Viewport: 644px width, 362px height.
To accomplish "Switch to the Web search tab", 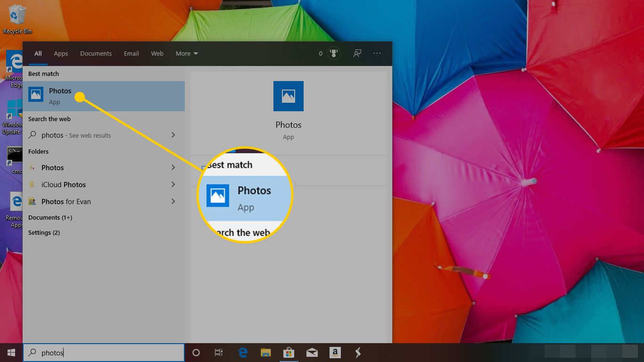I will tap(157, 54).
